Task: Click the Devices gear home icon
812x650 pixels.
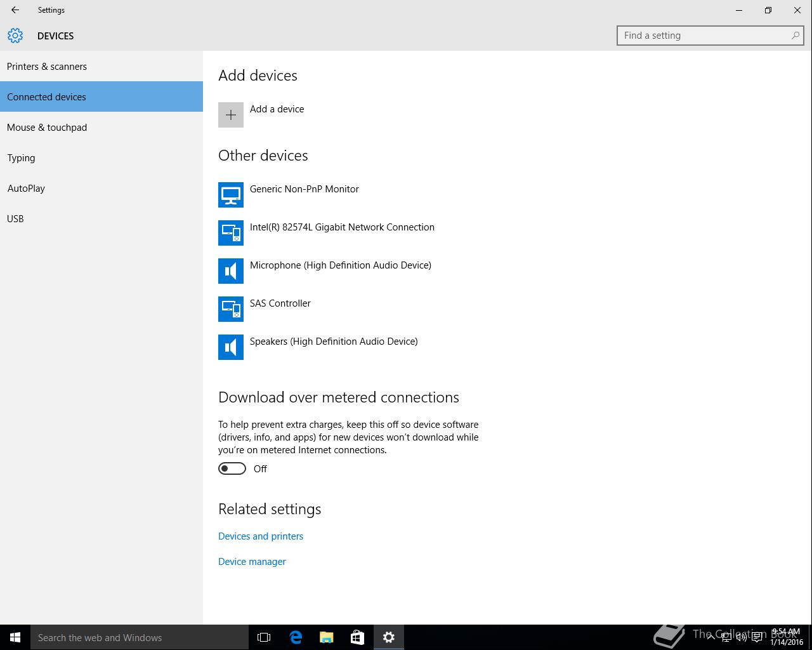Action: click(15, 36)
